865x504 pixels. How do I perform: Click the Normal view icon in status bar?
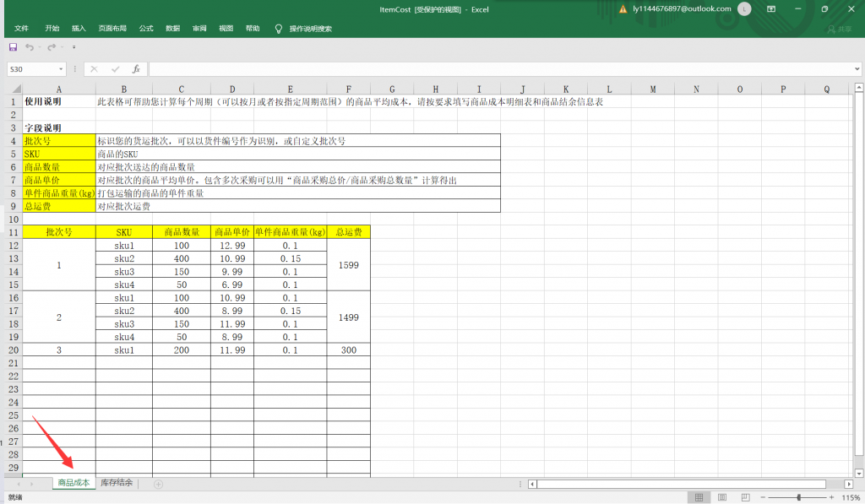699,497
